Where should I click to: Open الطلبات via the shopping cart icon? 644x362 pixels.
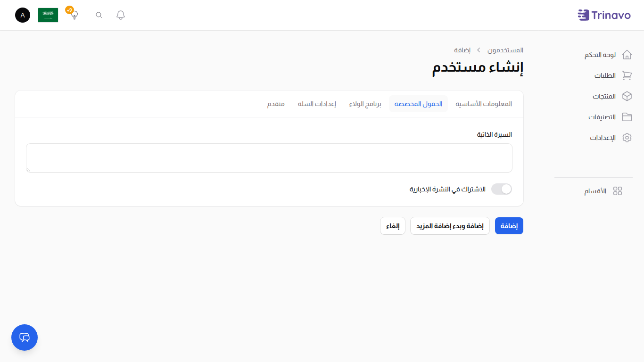point(627,75)
